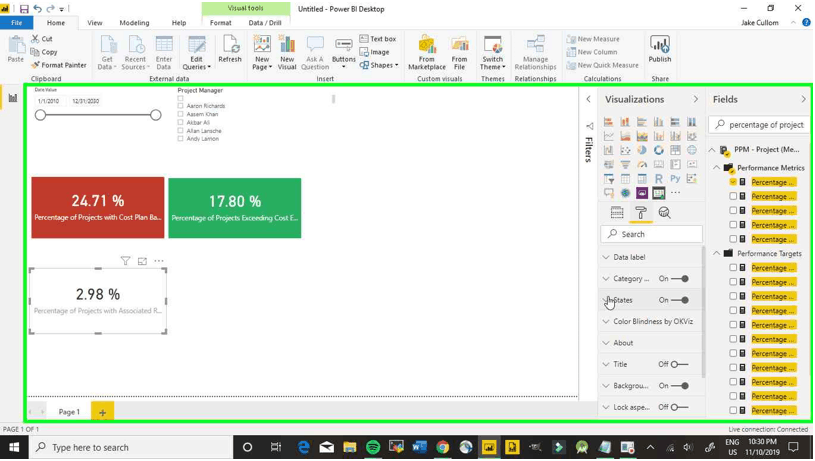The image size is (815, 461).
Task: Click the date slider left handle
Action: (x=41, y=115)
